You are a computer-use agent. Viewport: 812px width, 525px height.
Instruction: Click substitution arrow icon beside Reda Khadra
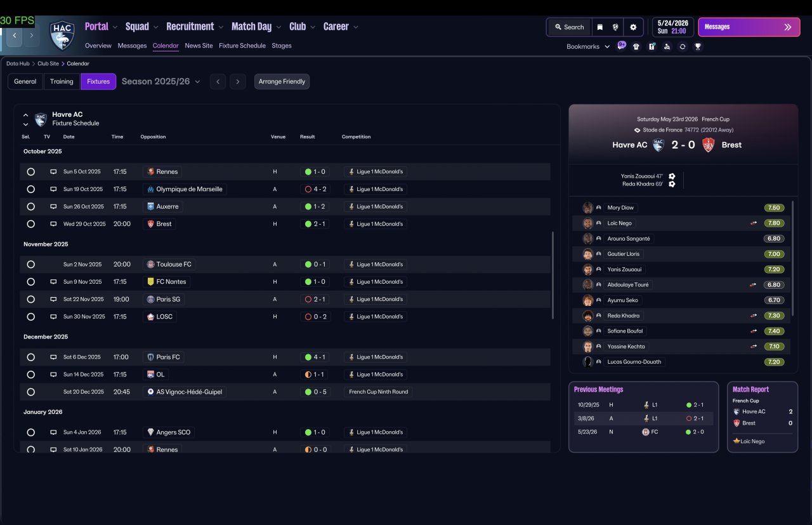(754, 316)
